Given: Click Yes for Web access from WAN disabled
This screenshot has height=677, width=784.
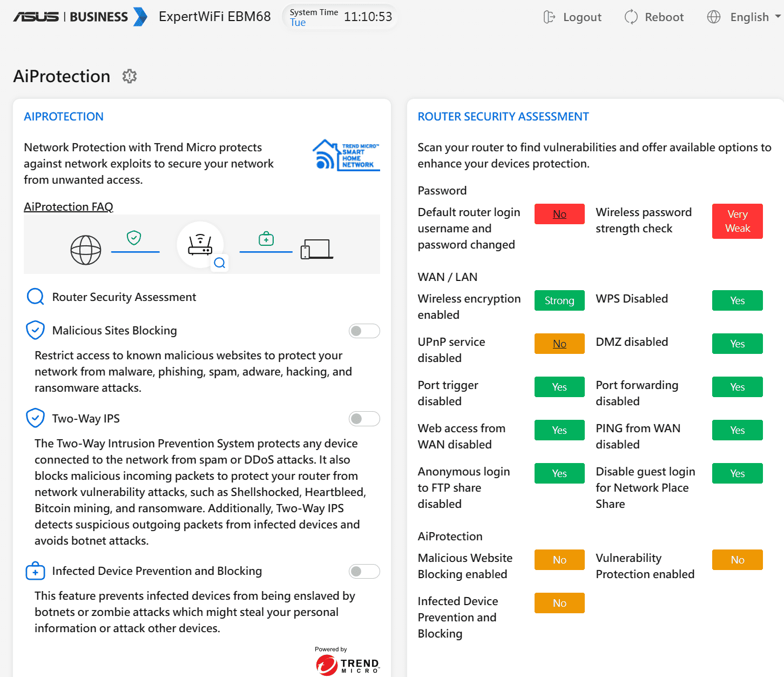Looking at the screenshot, I should pyautogui.click(x=559, y=430).
